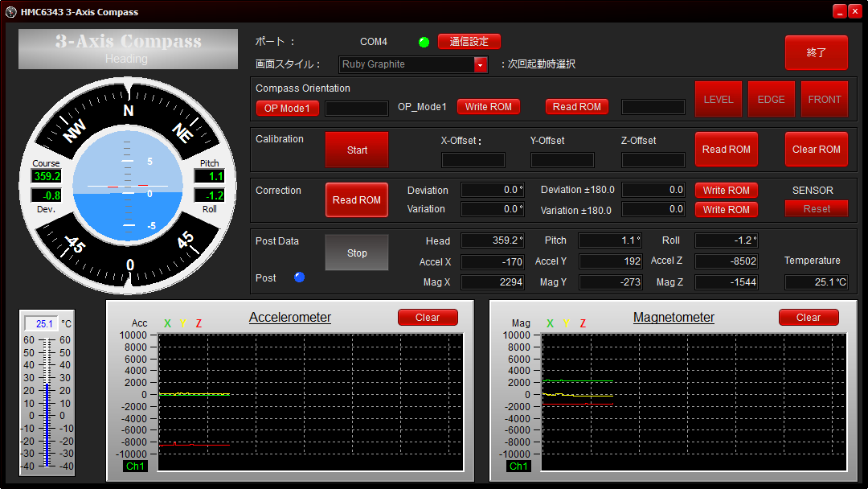This screenshot has height=489, width=868.
Task: Start the calibration
Action: click(357, 150)
